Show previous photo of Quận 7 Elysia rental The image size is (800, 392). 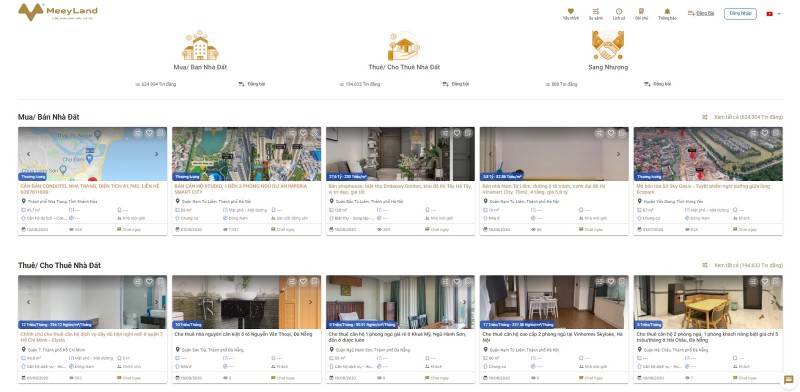[29, 302]
